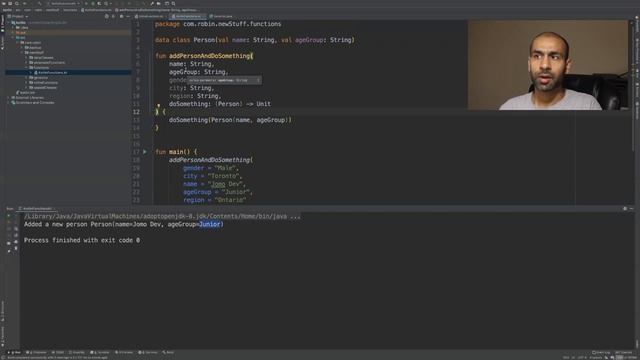Viewport: 640px width, 360px height.
Task: Select the KotlinFunctionsKt tab in Run panel
Action: click(x=37, y=209)
